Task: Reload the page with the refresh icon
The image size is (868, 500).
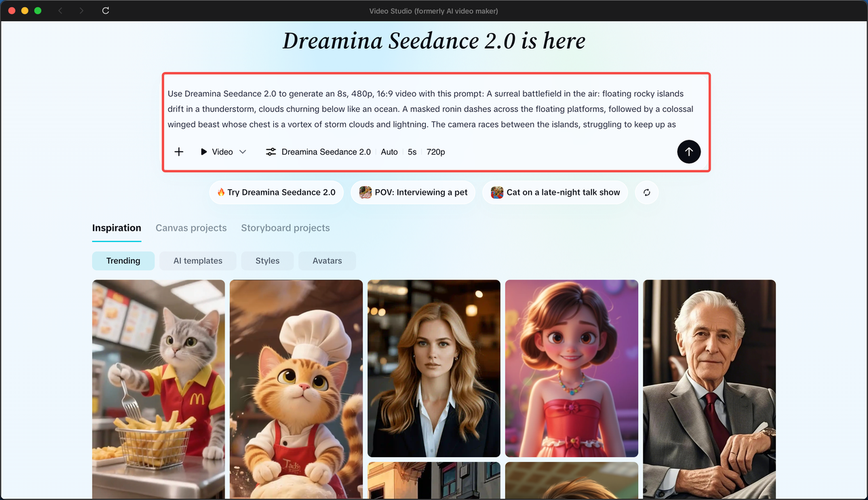Action: 106,11
